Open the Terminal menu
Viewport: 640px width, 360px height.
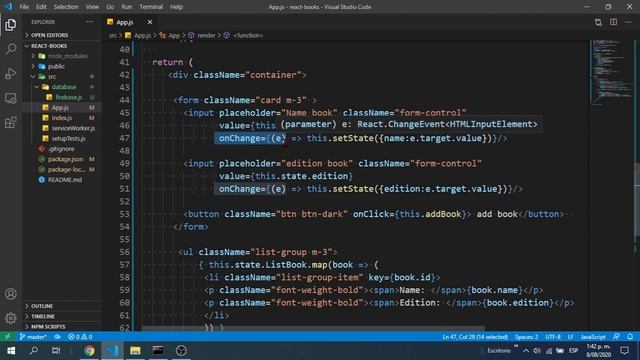[x=151, y=7]
